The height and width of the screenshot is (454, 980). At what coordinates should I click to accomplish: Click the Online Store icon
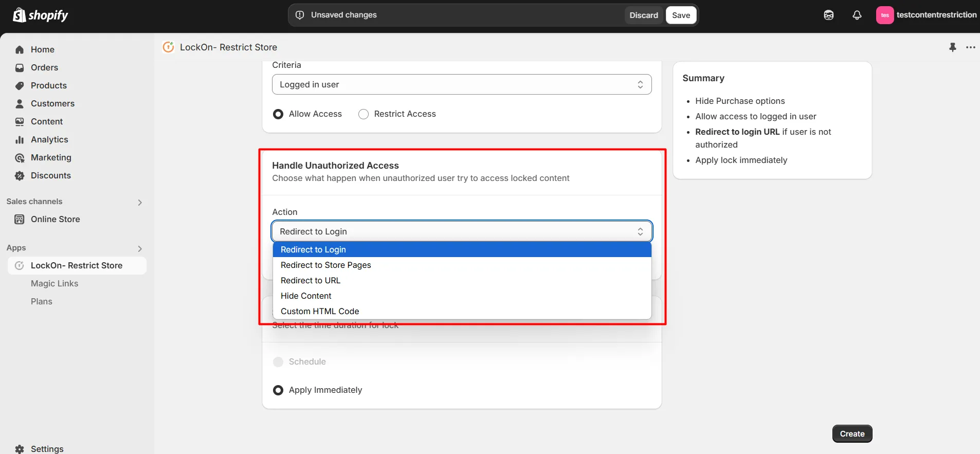click(x=20, y=219)
